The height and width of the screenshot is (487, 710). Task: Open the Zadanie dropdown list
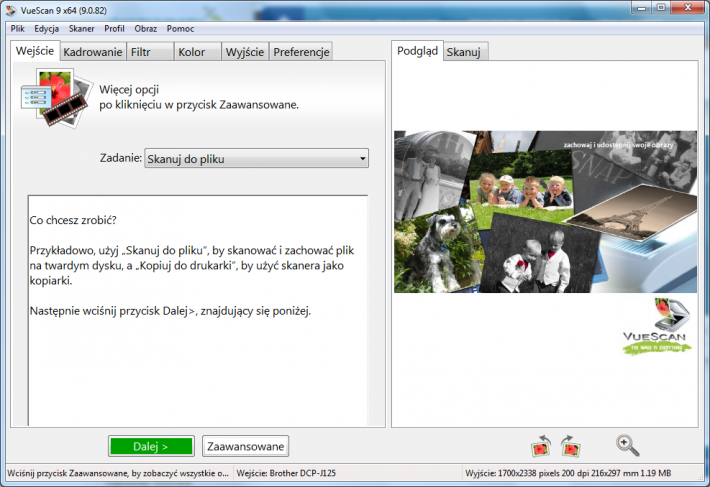[x=256, y=158]
